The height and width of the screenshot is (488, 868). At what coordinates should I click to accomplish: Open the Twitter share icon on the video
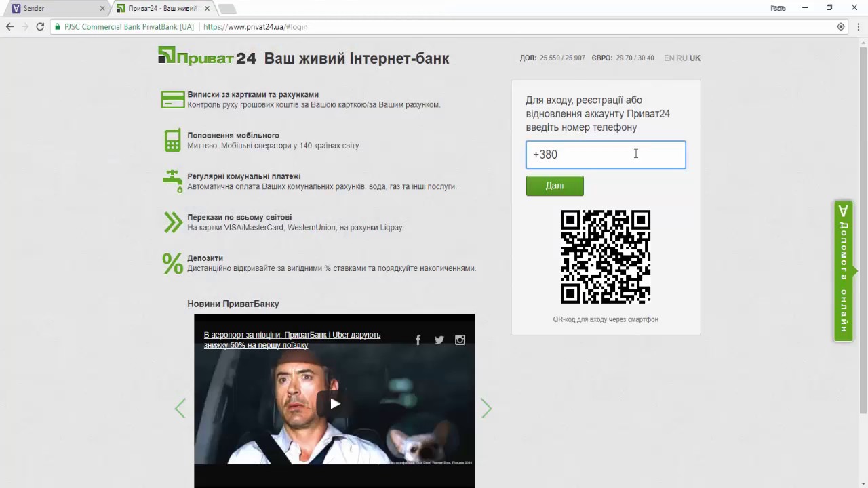coord(439,340)
